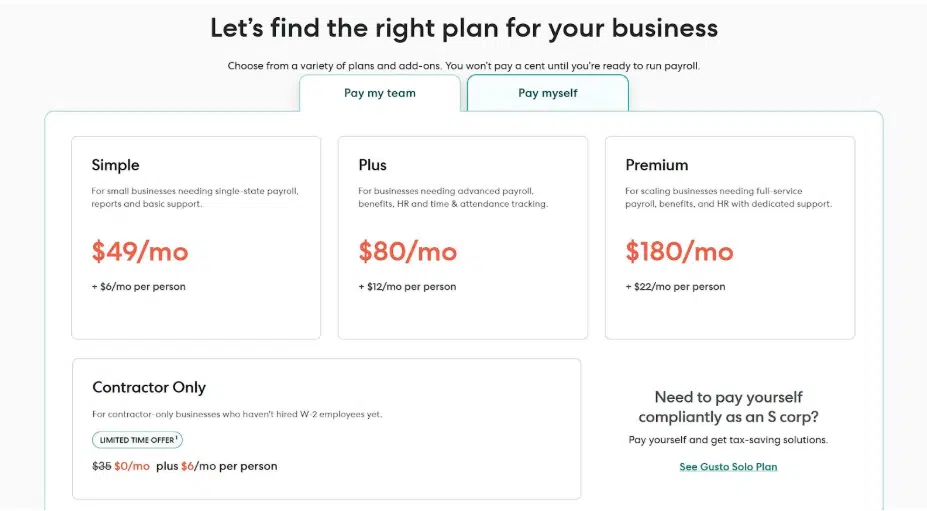This screenshot has height=511, width=927.
Task: Click the Limited Time Offer badge
Action: pos(138,440)
